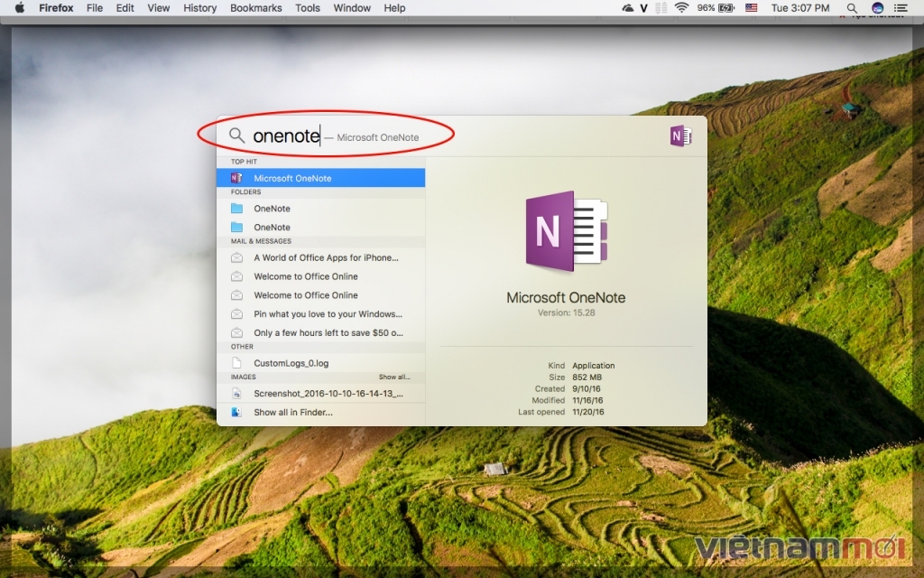
Task: Click the large OneNote icon in the preview
Action: 567,231
